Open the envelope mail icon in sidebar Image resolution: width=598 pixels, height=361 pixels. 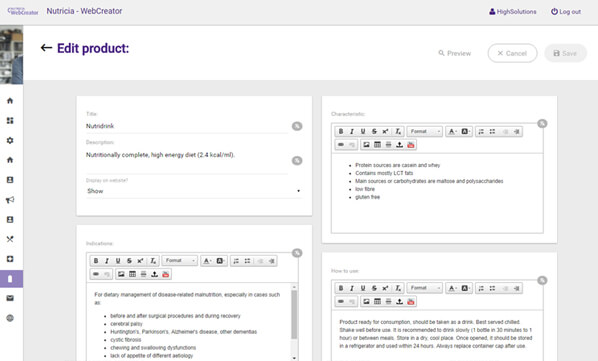[x=10, y=298]
